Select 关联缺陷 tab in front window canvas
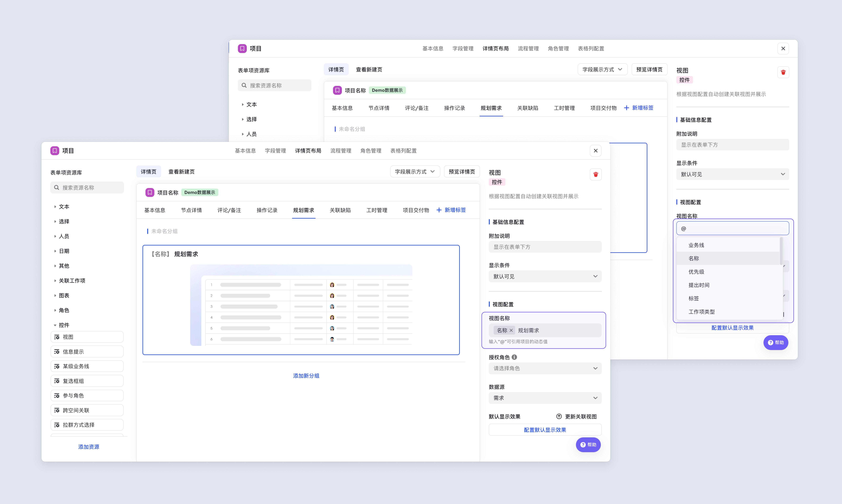 (x=340, y=210)
